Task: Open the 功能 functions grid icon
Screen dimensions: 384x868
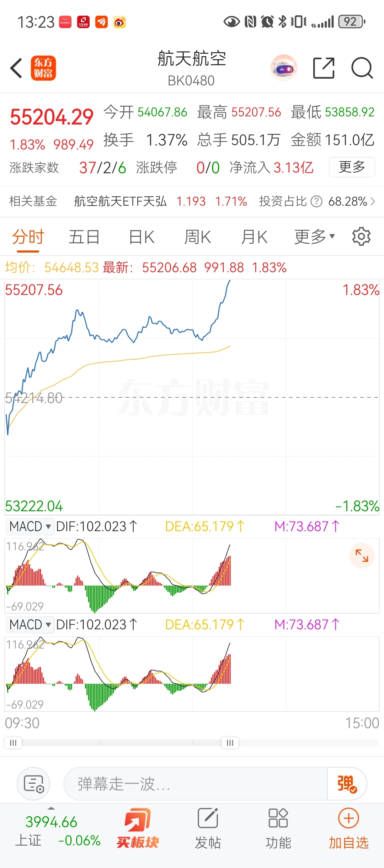Action: (278, 828)
